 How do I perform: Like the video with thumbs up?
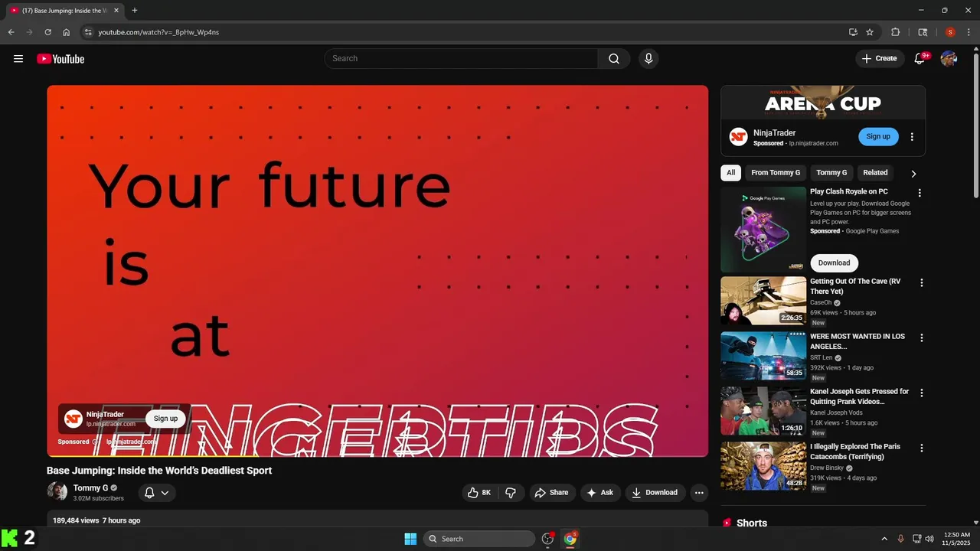[x=479, y=493]
